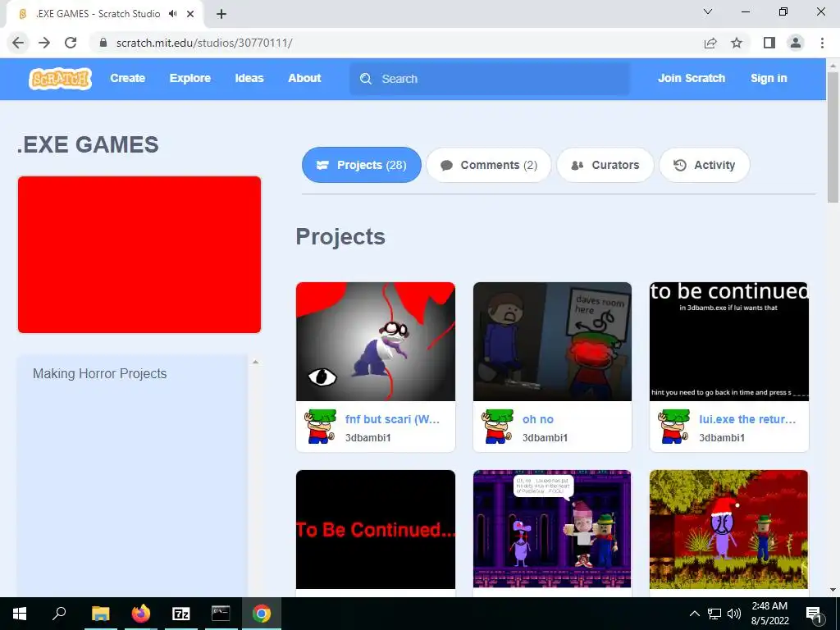
Task: Open the Chrome profile icon
Action: [796, 43]
